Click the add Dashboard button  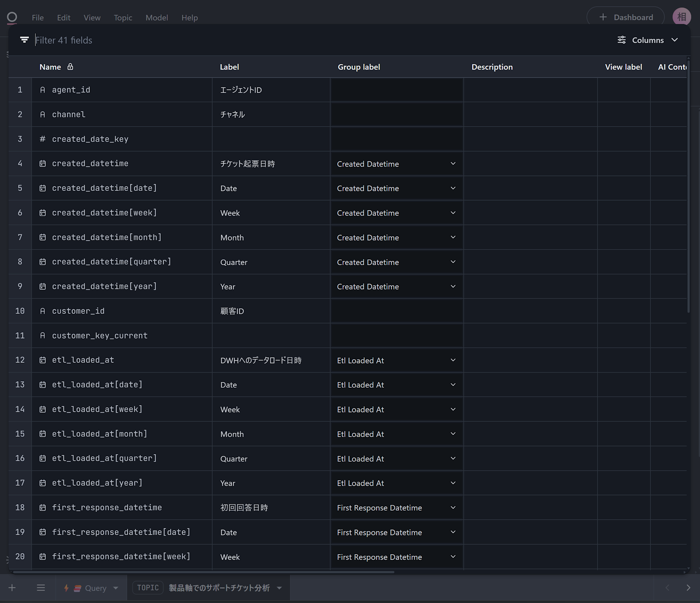[625, 17]
